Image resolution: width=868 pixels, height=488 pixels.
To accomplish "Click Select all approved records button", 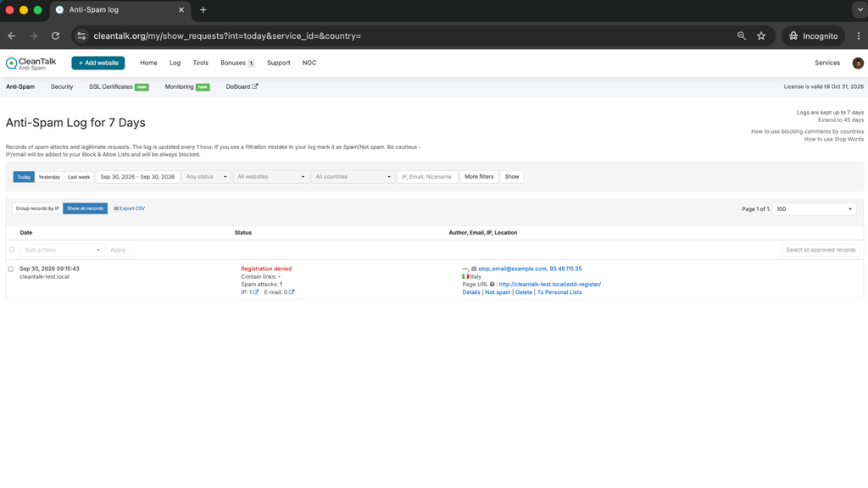I will point(821,250).
